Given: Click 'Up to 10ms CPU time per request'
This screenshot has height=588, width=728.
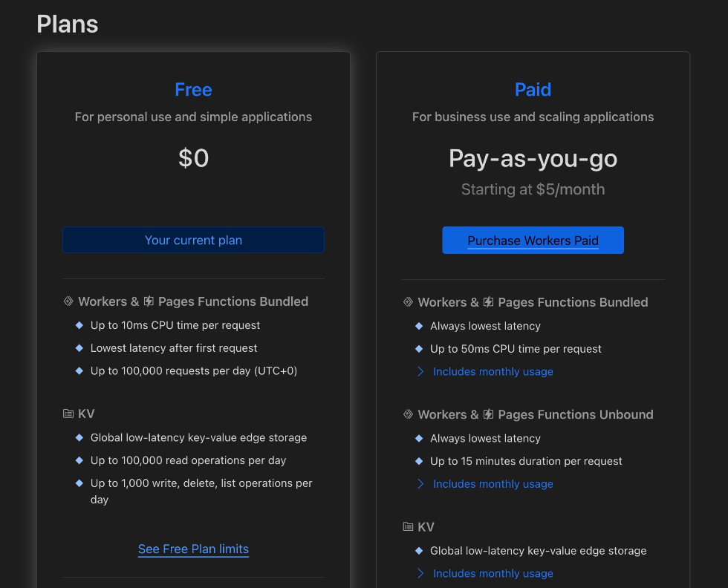Looking at the screenshot, I should (x=175, y=325).
